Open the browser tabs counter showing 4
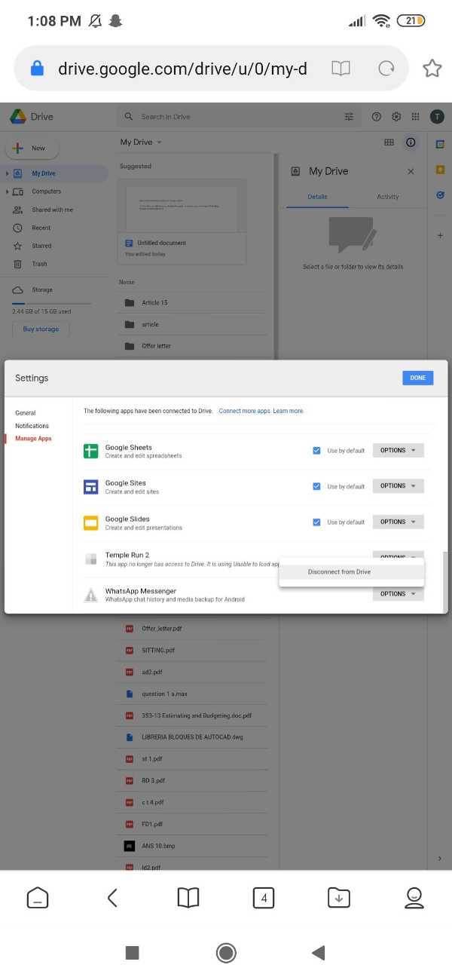The image size is (452, 980). pyautogui.click(x=264, y=898)
